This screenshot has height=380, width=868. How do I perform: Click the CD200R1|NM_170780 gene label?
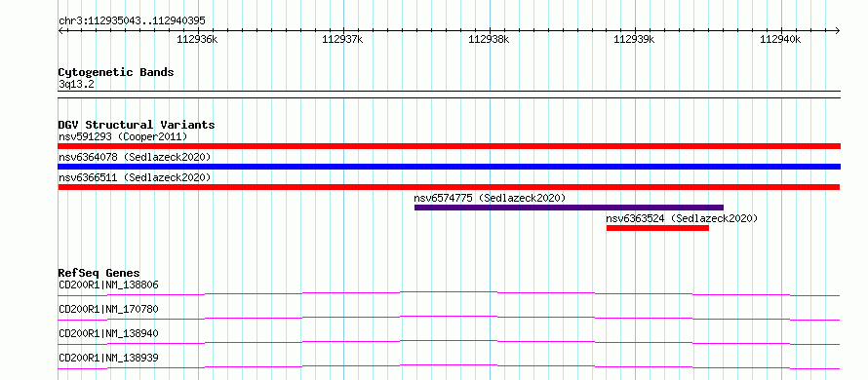tap(108, 309)
